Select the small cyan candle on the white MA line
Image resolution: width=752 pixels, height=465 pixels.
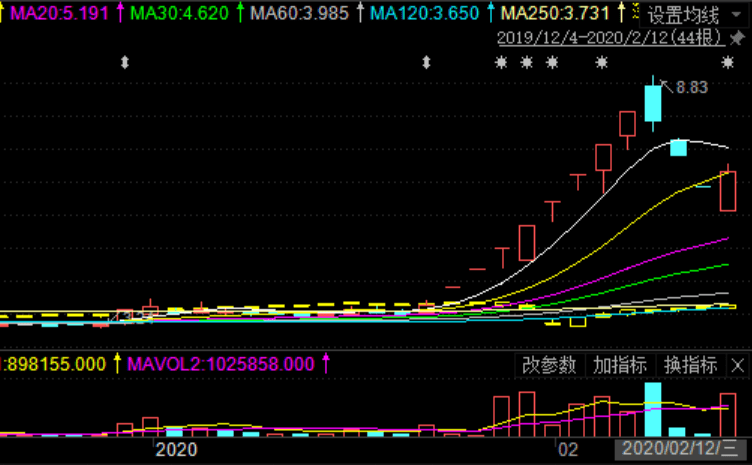(678, 147)
